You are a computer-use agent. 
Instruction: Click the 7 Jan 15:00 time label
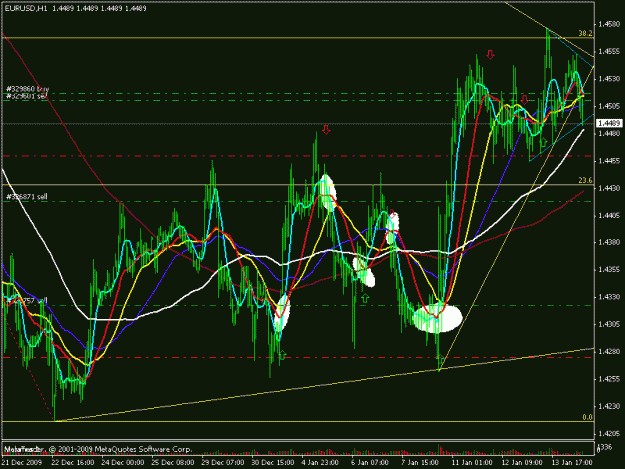point(420,463)
